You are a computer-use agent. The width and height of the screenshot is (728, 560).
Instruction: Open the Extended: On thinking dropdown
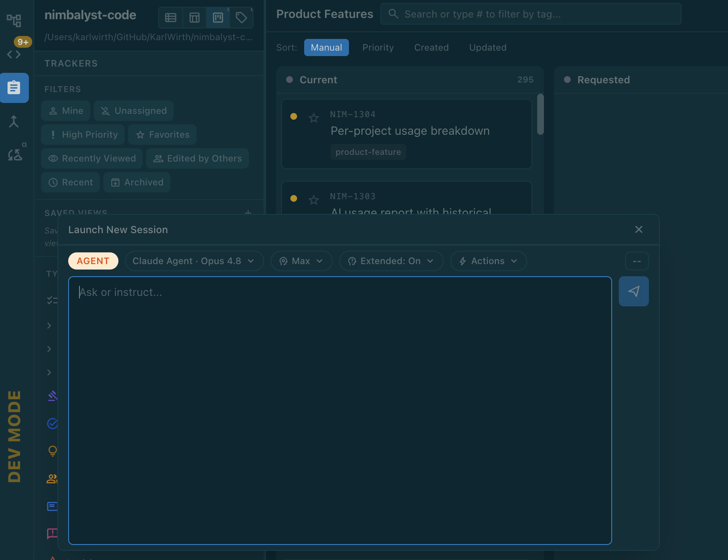(x=391, y=261)
